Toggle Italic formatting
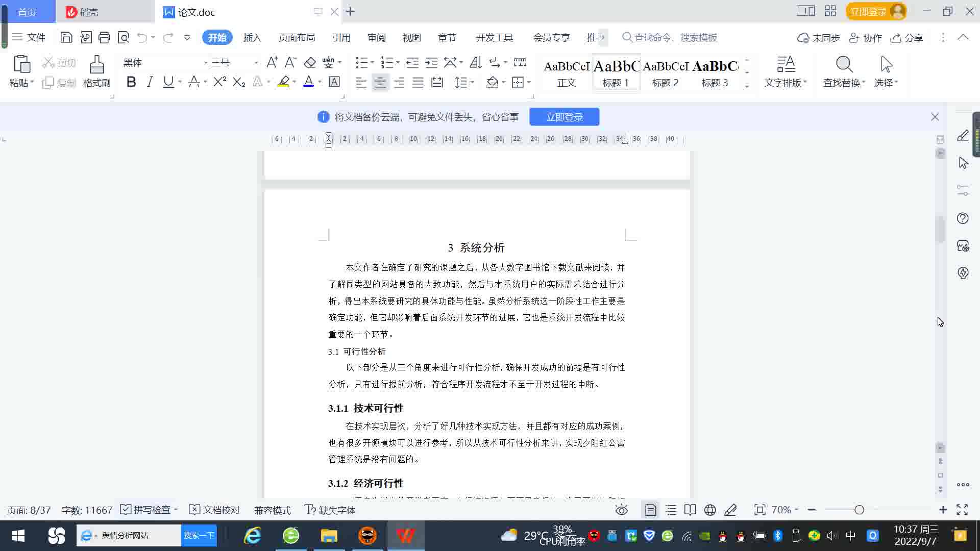This screenshot has height=551, width=980. (x=150, y=82)
